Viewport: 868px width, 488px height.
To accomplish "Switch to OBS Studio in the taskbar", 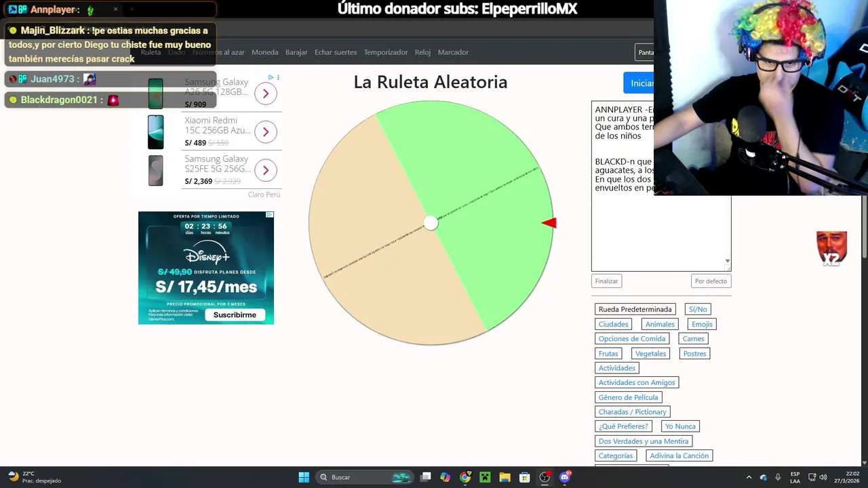I will pos(545,477).
